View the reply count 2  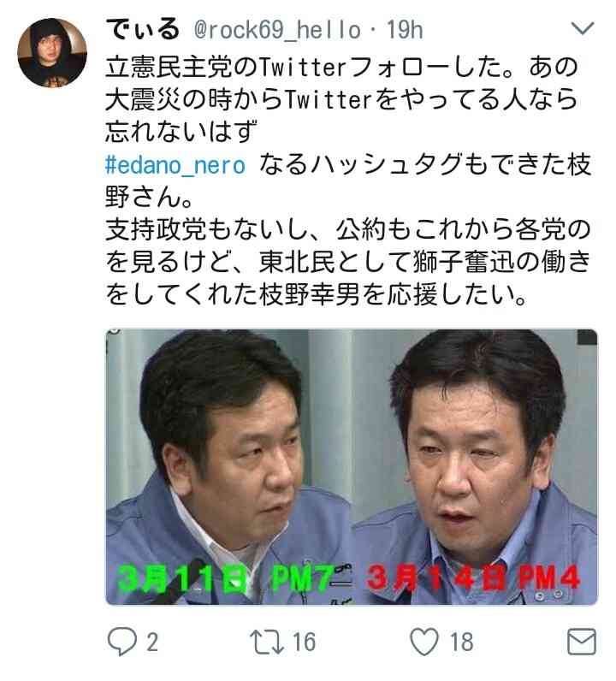point(152,642)
